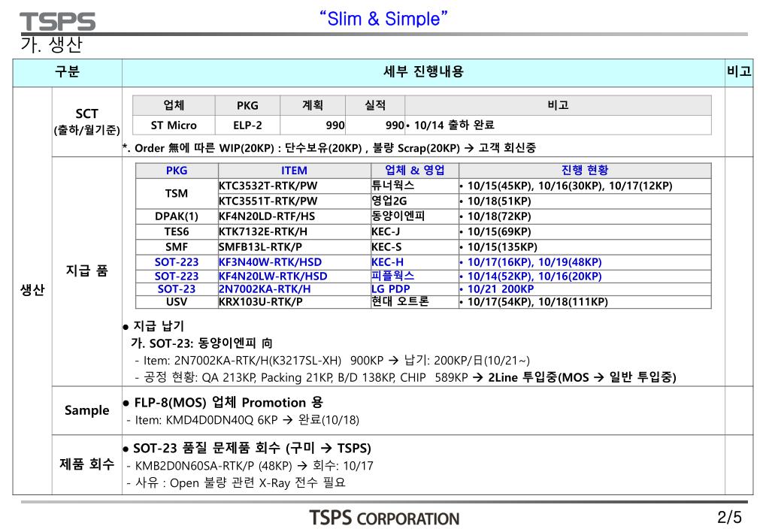
Task: Select the 공정 현황 QA 213KP line
Action: click(x=405, y=377)
